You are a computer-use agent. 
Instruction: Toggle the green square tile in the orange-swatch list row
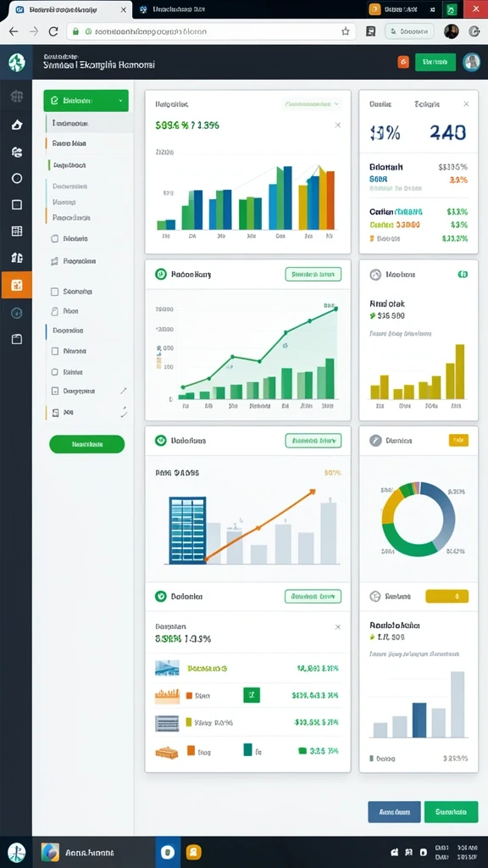tap(251, 694)
